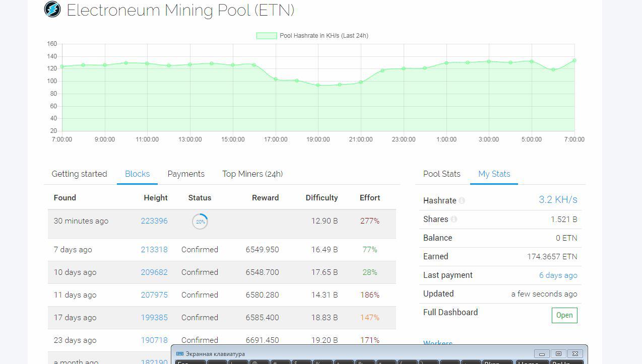Click the on-screen keyboard window icon

180,354
